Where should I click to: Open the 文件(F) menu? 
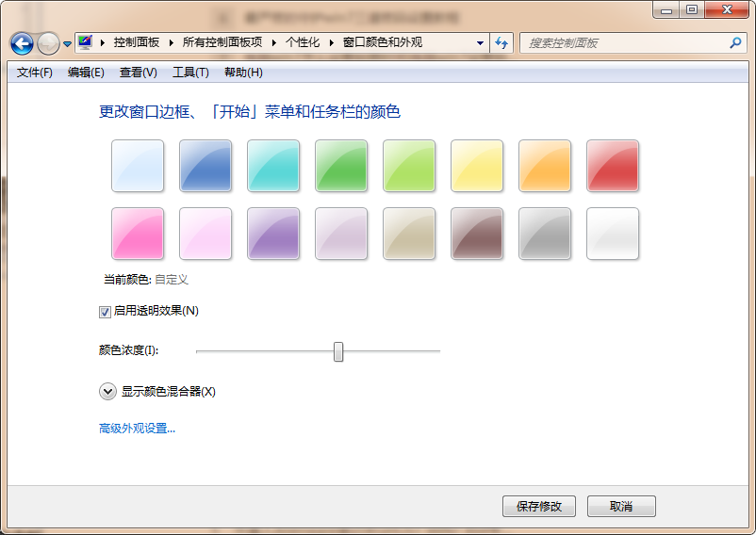pyautogui.click(x=35, y=73)
